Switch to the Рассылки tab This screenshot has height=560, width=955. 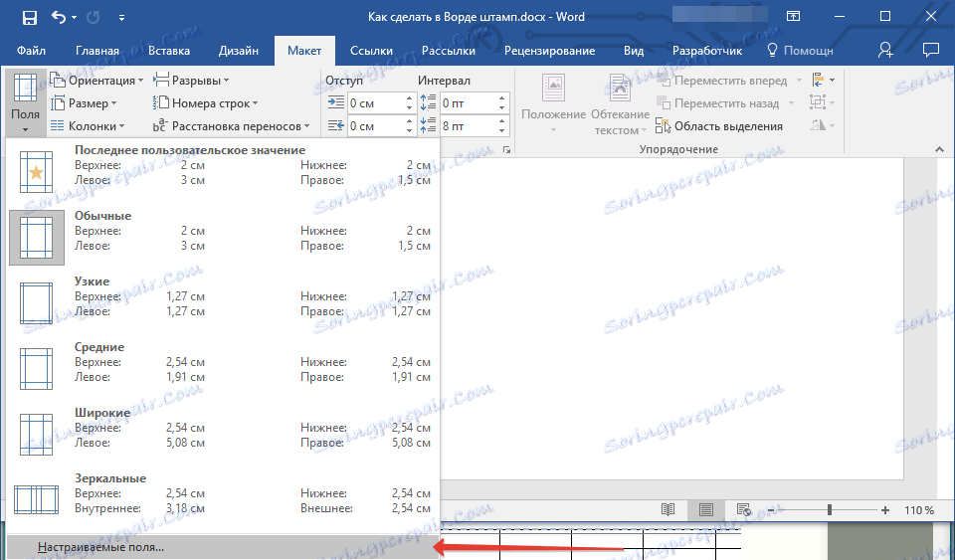[x=449, y=51]
